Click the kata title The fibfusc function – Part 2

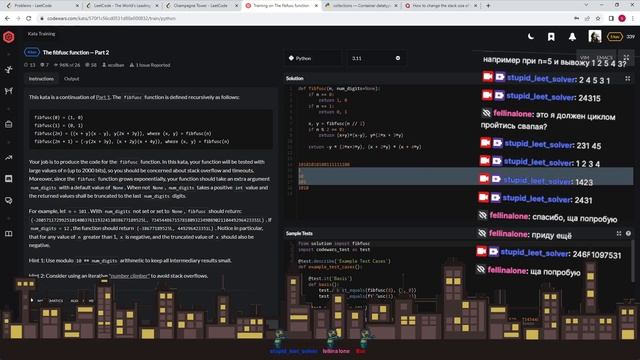click(x=76, y=53)
